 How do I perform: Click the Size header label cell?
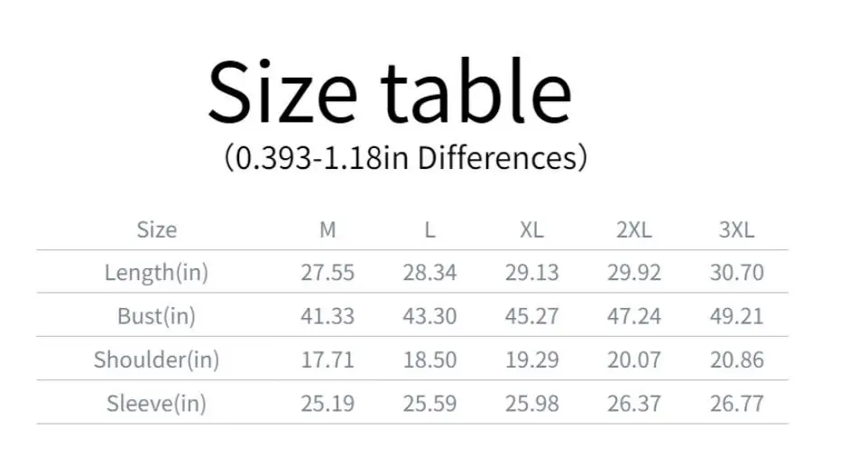point(156,229)
